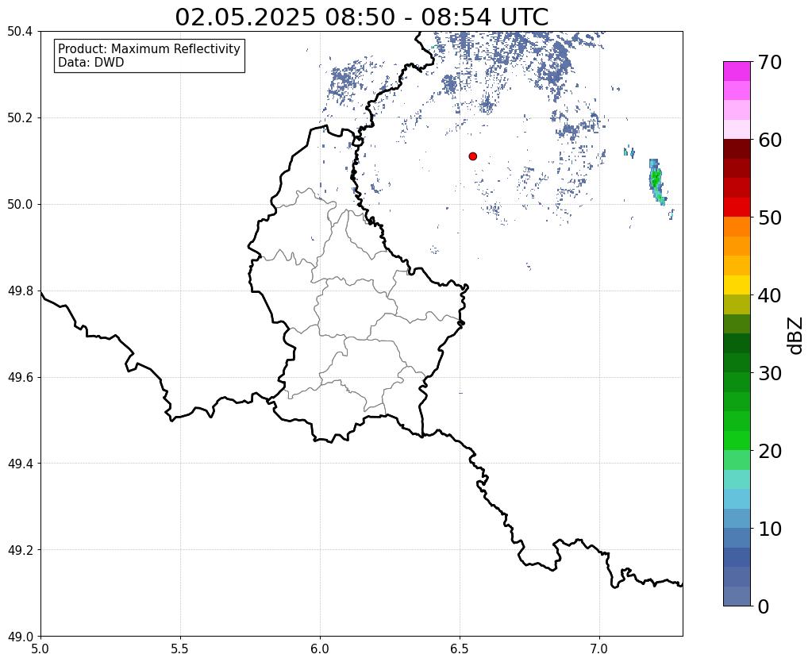Click the latitude axis label 49.6
The width and height of the screenshot is (812, 662).
coord(20,377)
